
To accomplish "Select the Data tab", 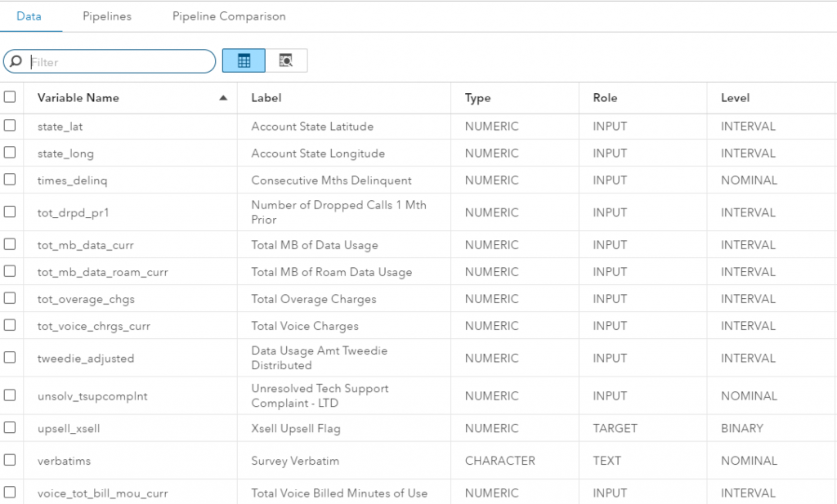I will pyautogui.click(x=29, y=16).
